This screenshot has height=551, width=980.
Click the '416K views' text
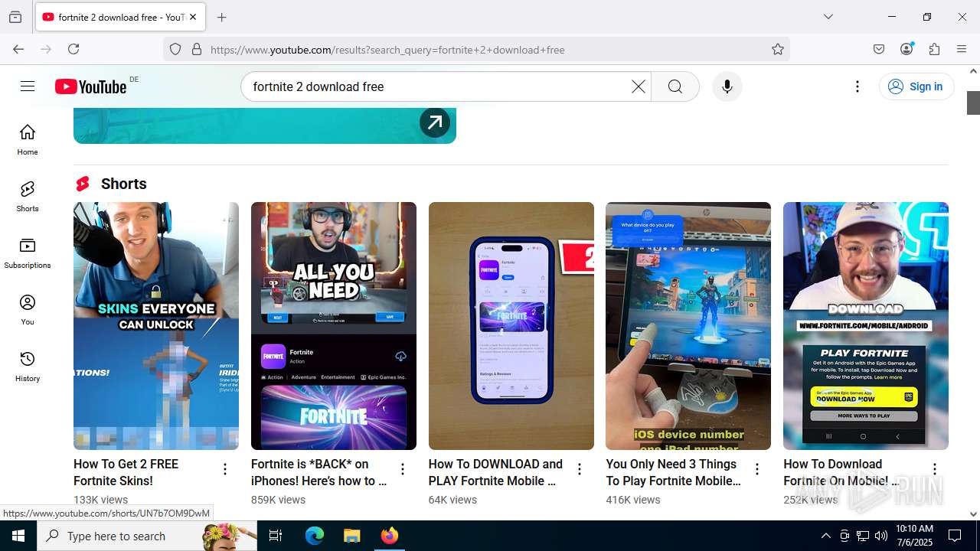[633, 500]
